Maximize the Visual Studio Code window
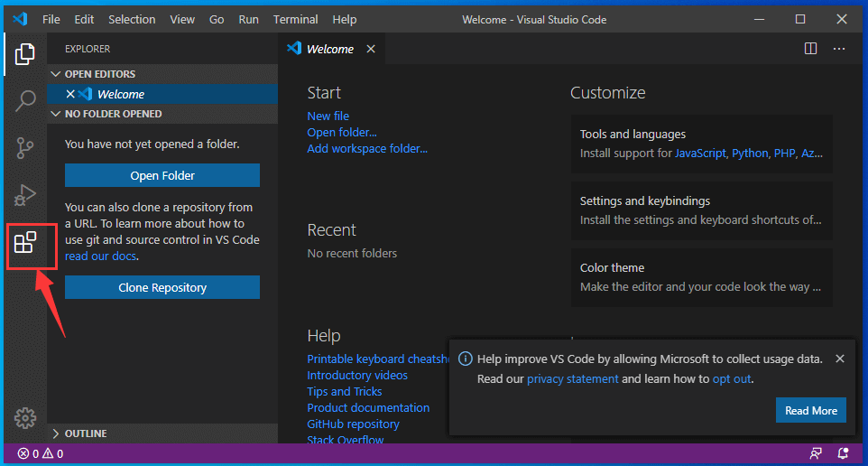This screenshot has height=466, width=868. (800, 19)
